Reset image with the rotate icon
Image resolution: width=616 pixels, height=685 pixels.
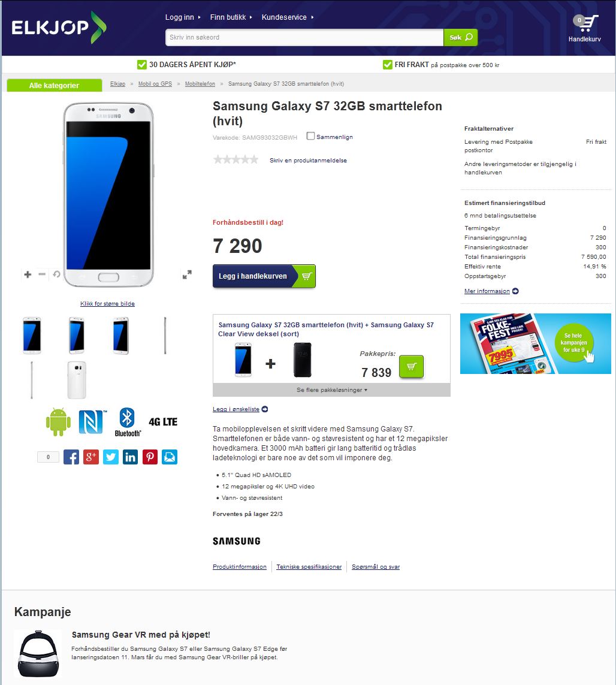click(56, 274)
